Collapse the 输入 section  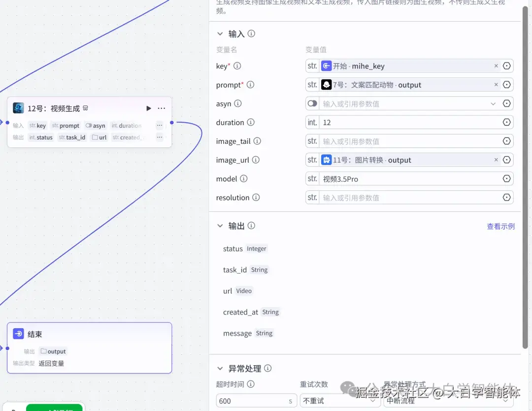[220, 34]
